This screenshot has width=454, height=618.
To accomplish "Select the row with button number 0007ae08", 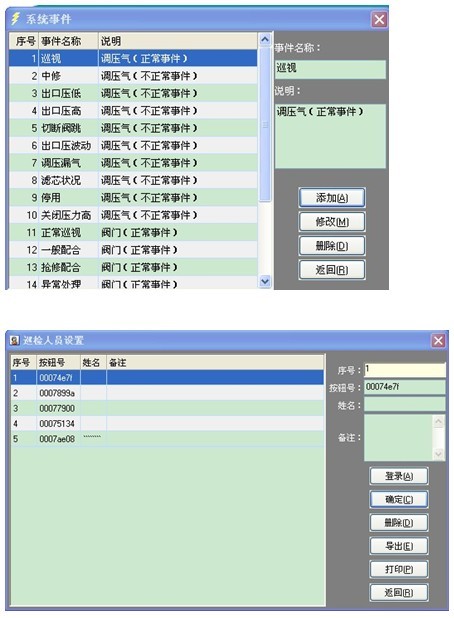I will click(x=167, y=438).
